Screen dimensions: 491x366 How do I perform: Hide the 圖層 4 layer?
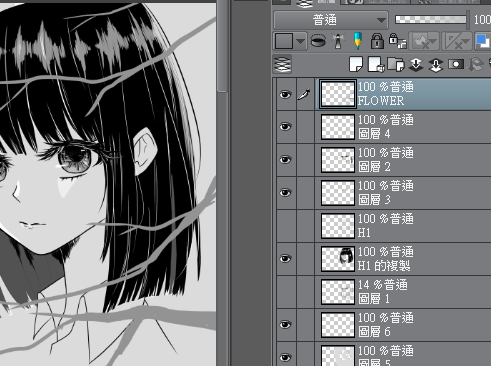pos(286,127)
